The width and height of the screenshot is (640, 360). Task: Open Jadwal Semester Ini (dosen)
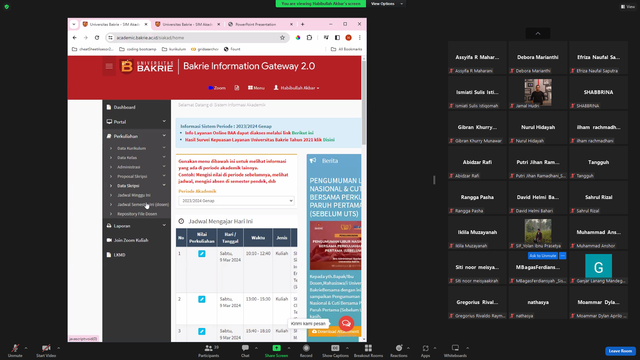[x=143, y=204]
